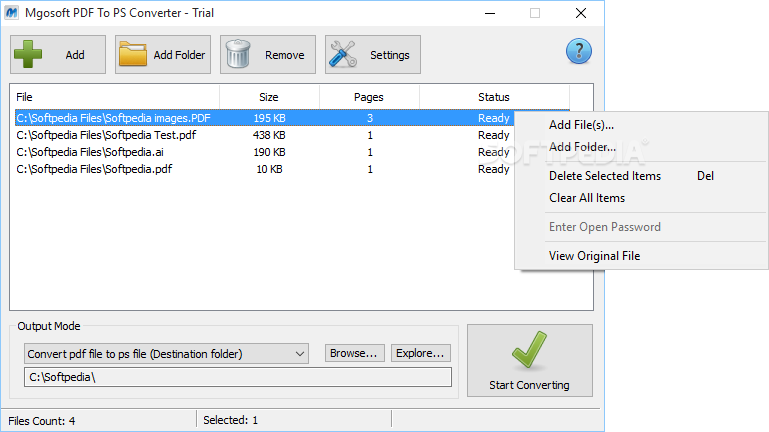The width and height of the screenshot is (769, 432).
Task: Select View Original File menu entry
Action: tap(641, 256)
